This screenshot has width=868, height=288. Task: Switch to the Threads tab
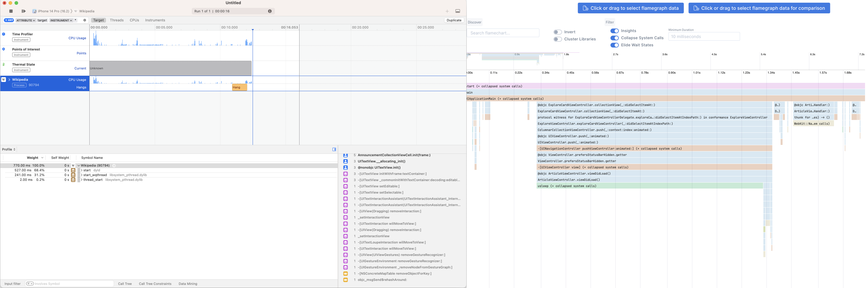(117, 20)
